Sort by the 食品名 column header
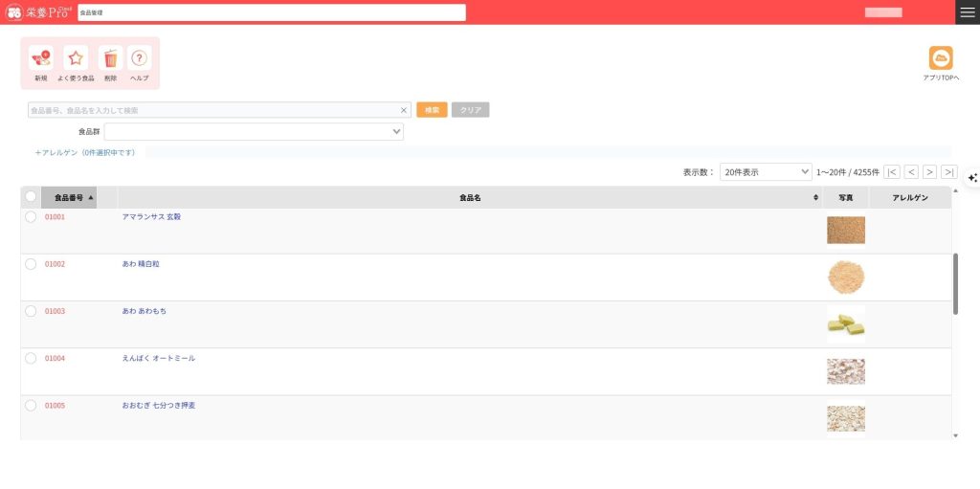Screen dimensions: 980x489 (x=469, y=197)
